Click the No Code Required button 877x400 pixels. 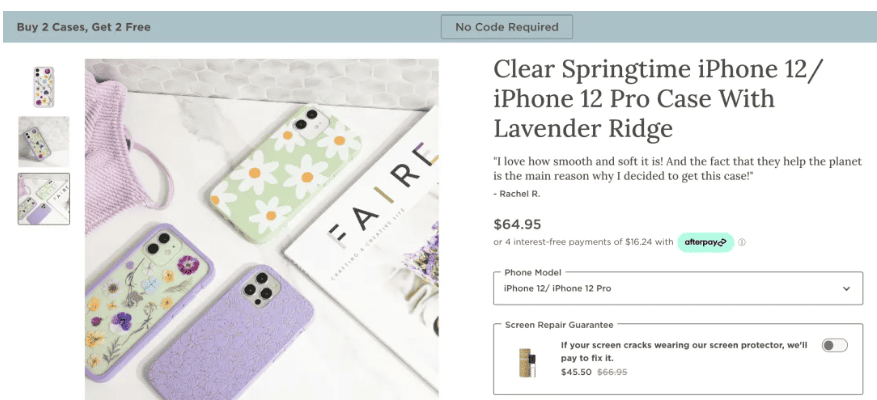click(507, 27)
